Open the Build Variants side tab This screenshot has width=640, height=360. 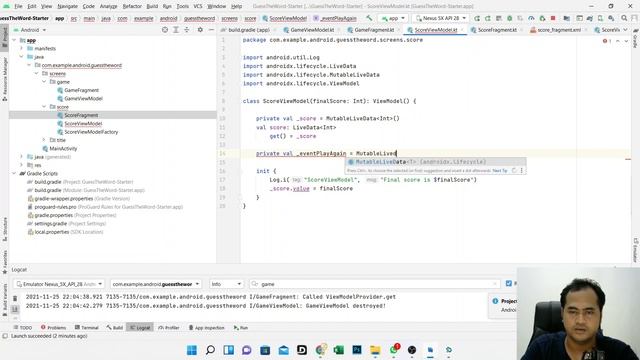pyautogui.click(x=4, y=299)
